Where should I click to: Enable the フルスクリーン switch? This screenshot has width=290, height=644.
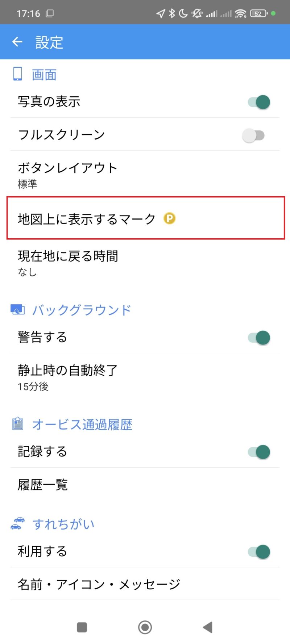[x=254, y=135]
